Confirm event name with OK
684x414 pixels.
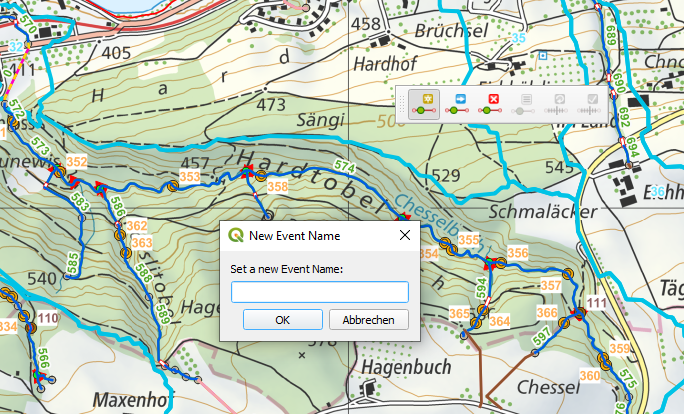pyautogui.click(x=282, y=320)
